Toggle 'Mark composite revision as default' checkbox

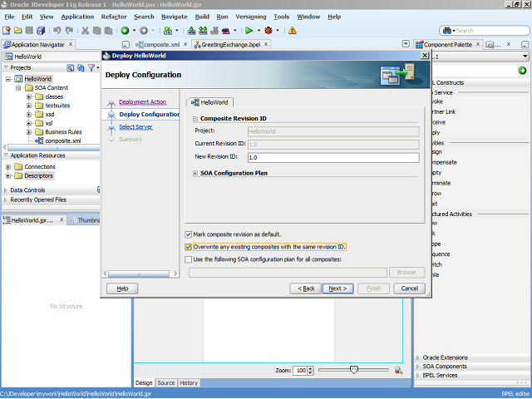click(x=189, y=234)
